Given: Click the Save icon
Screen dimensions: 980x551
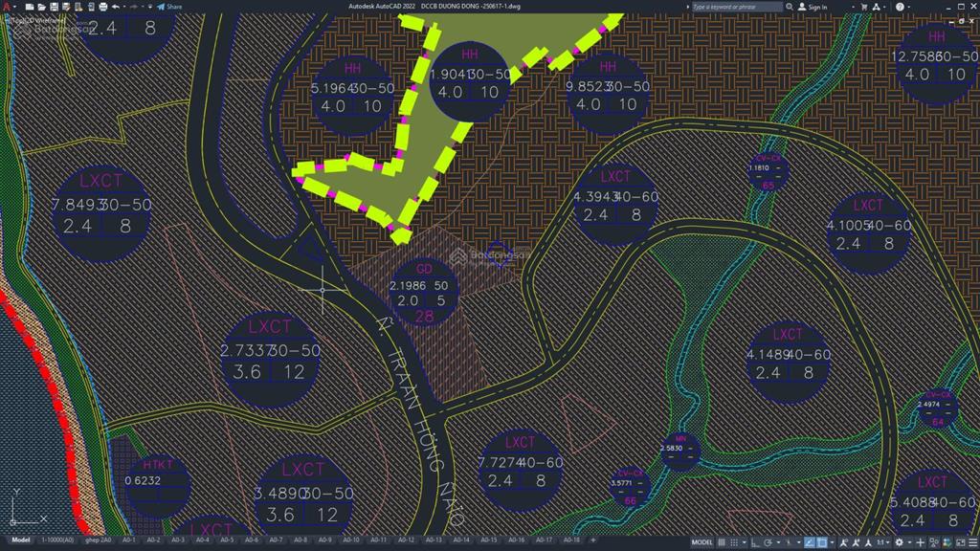Looking at the screenshot, I should pyautogui.click(x=54, y=7).
